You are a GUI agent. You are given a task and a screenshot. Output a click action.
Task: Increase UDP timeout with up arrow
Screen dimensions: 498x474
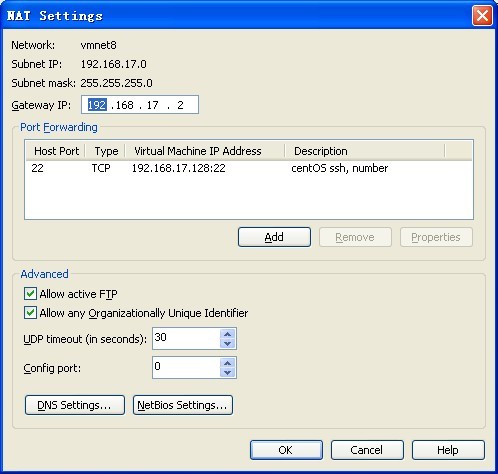tap(228, 334)
